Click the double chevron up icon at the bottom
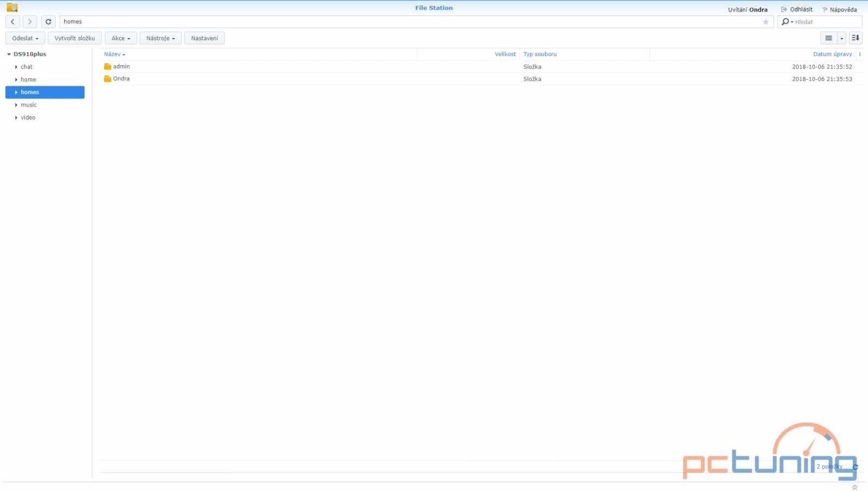 (854, 487)
